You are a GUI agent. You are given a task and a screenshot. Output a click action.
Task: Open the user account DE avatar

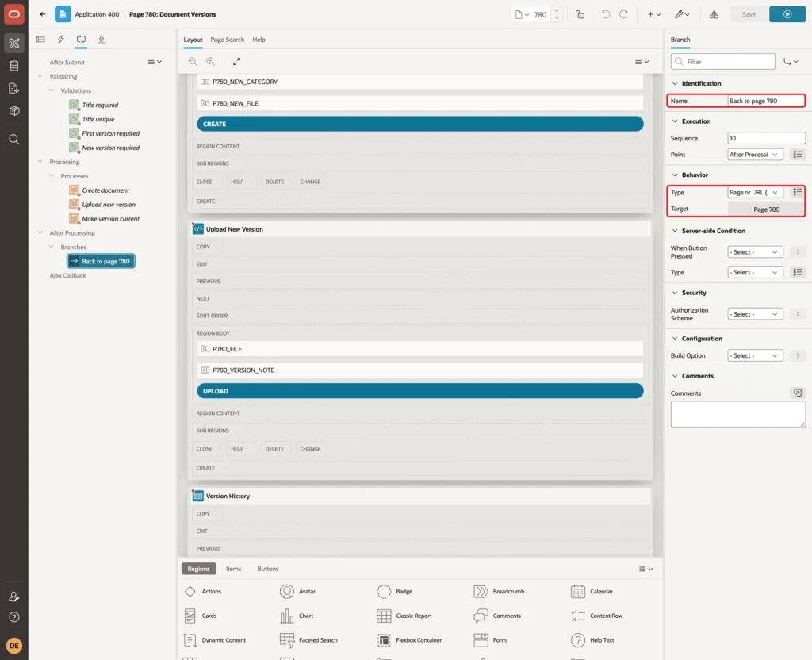[x=14, y=646]
